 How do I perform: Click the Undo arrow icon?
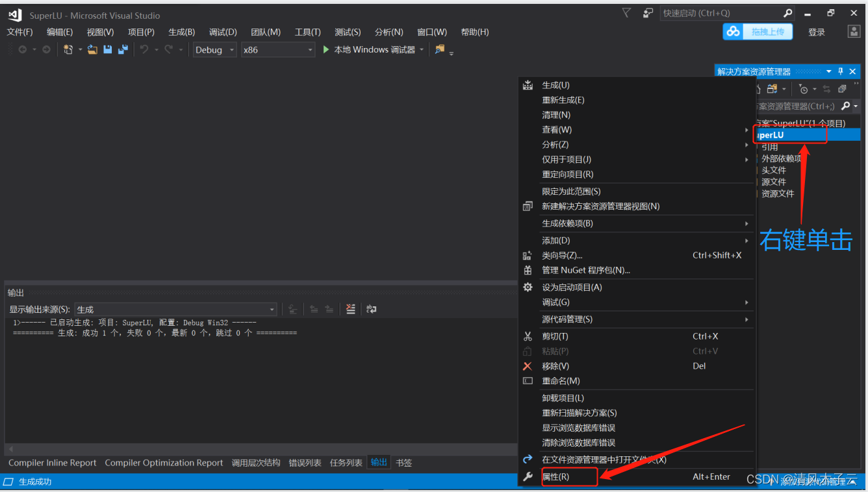tap(144, 49)
